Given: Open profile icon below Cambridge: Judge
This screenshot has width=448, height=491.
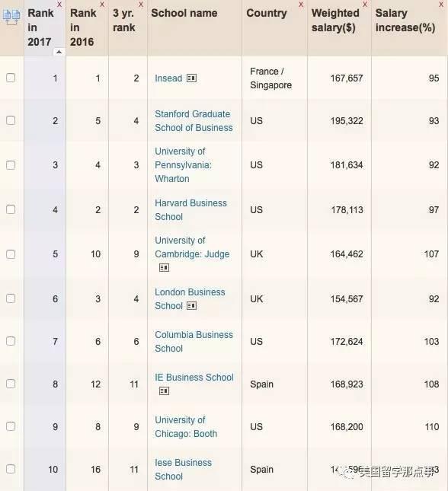Looking at the screenshot, I should [x=164, y=268].
